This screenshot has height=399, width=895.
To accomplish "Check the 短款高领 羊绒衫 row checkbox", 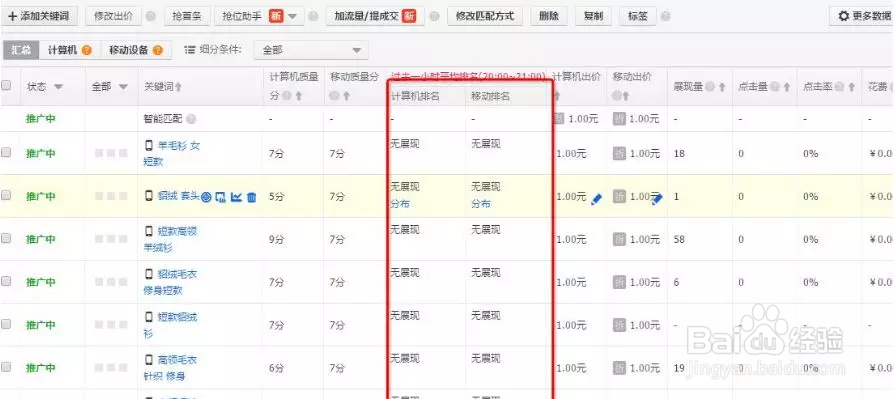I will [x=6, y=238].
